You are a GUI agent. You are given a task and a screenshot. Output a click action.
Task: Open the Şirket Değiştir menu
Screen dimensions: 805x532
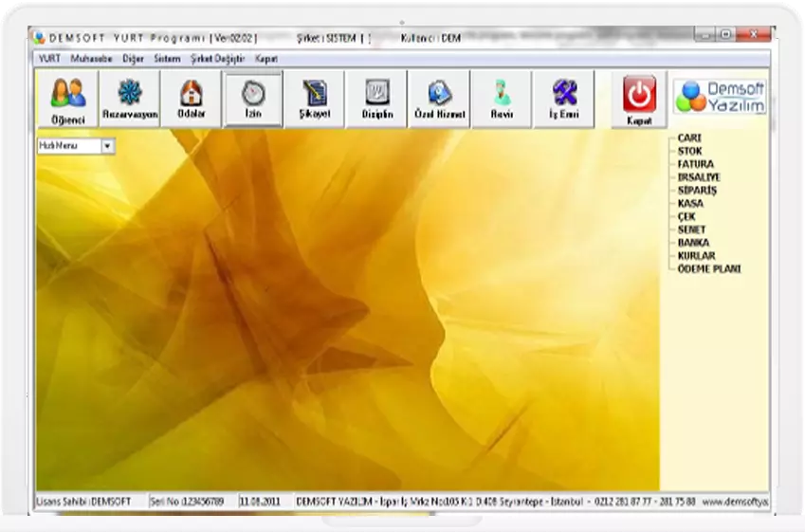(x=217, y=58)
